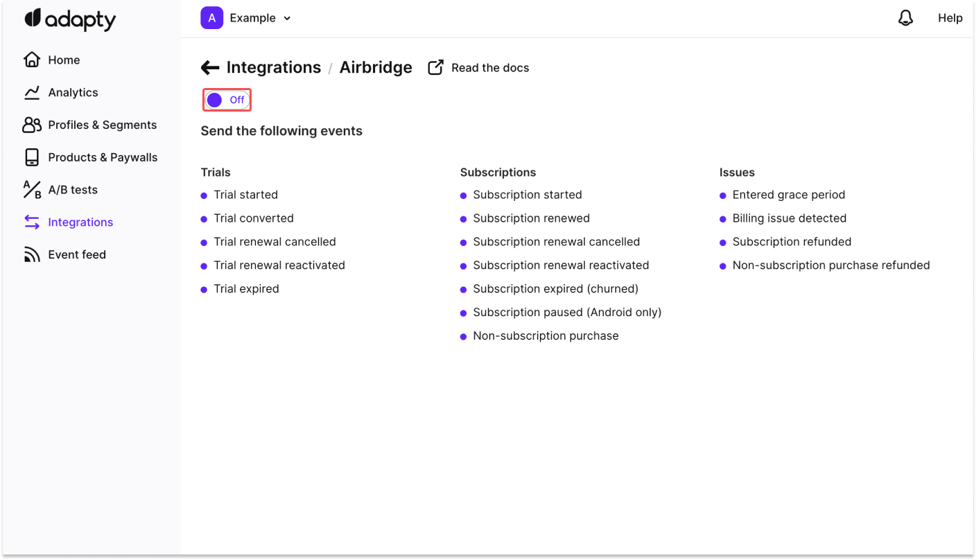Click Send the following events heading
976x560 pixels.
281,131
